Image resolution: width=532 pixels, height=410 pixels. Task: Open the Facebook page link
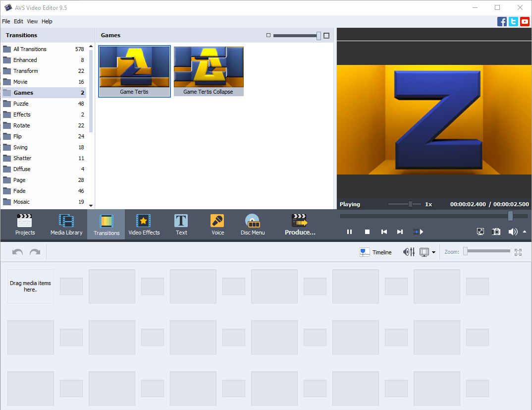coord(502,21)
